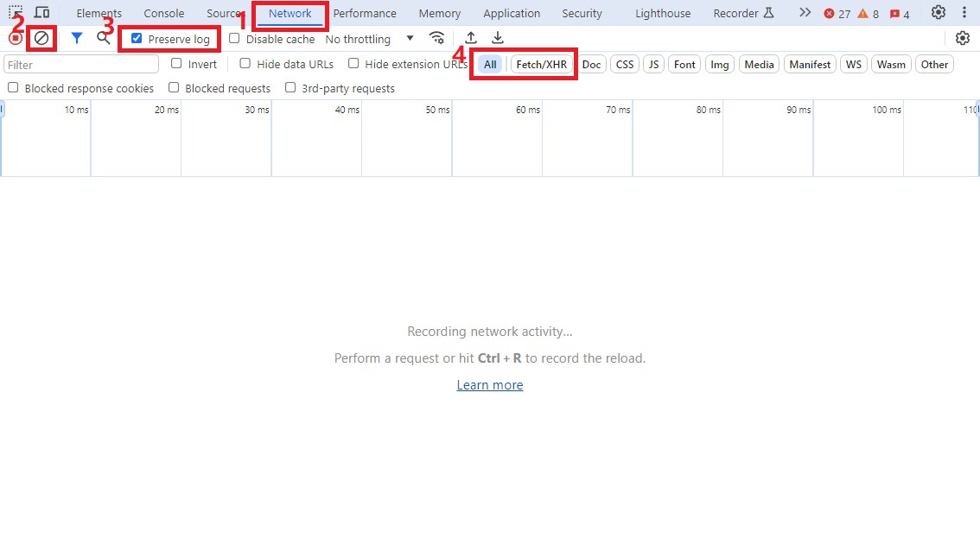980x538 pixels.
Task: Toggle the filter bar funnel icon
Action: tap(76, 38)
